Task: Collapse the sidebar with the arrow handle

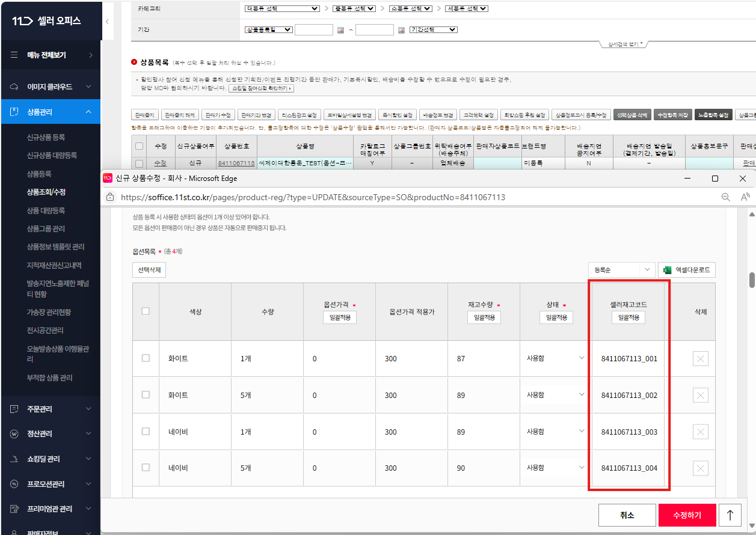Action: (106, 21)
